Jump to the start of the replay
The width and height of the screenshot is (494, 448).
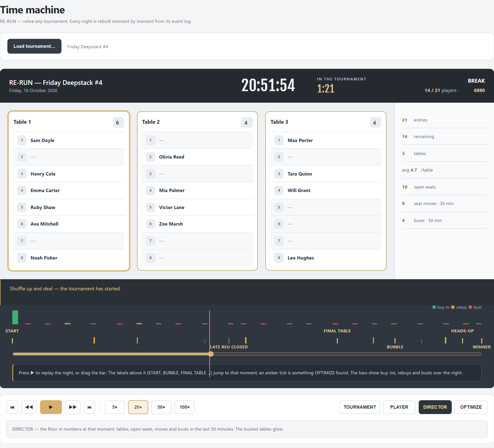coord(12,407)
